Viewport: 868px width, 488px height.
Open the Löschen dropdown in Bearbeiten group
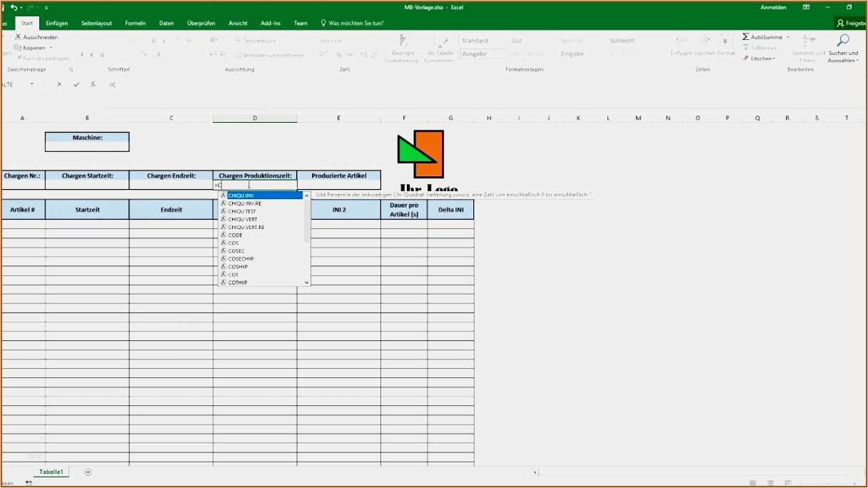(x=759, y=59)
